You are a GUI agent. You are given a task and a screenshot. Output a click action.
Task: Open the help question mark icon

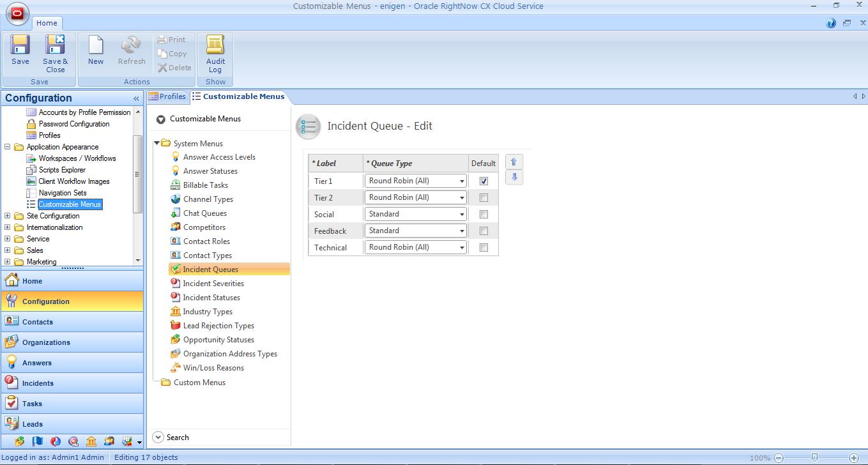pyautogui.click(x=831, y=23)
